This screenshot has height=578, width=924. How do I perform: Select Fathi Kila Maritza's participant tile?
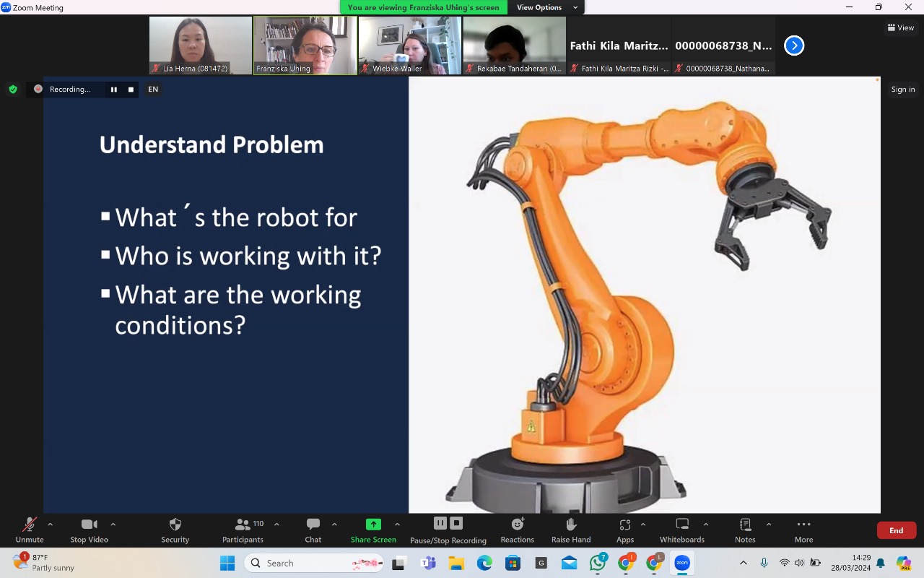(x=619, y=46)
